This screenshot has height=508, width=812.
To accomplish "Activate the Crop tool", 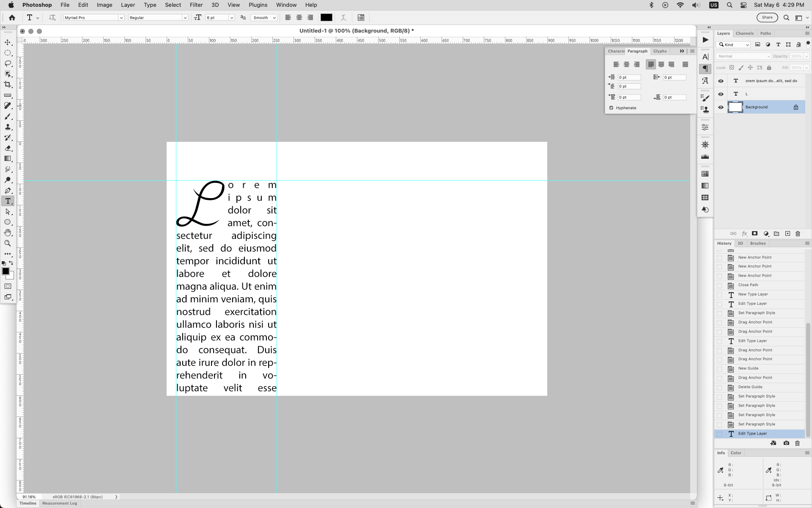I will pyautogui.click(x=8, y=84).
